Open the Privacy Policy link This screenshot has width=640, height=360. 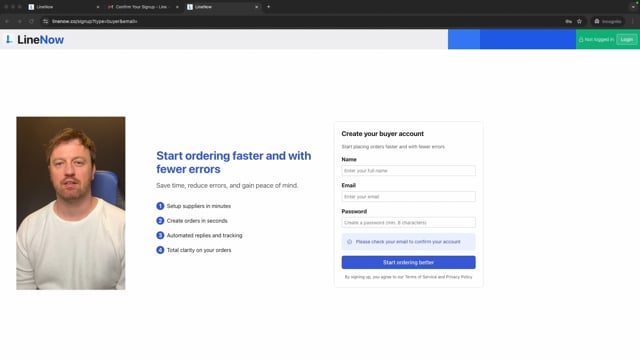tap(459, 277)
